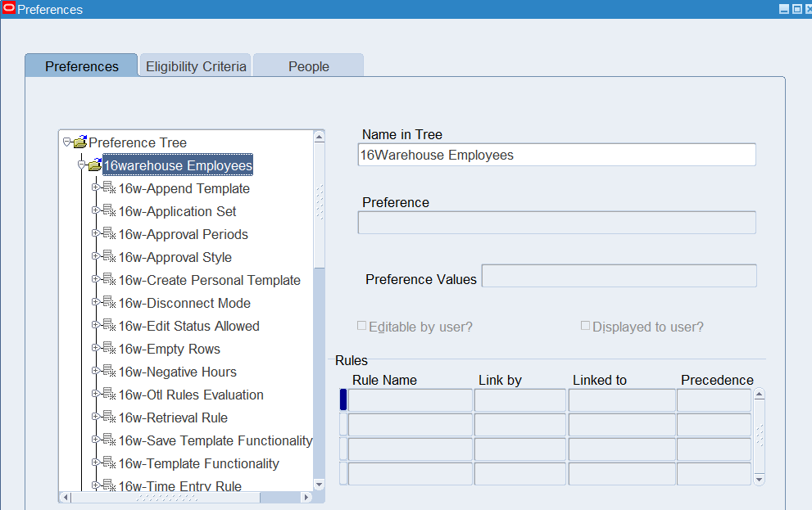Toggle the Displayed to user checkbox

click(585, 326)
